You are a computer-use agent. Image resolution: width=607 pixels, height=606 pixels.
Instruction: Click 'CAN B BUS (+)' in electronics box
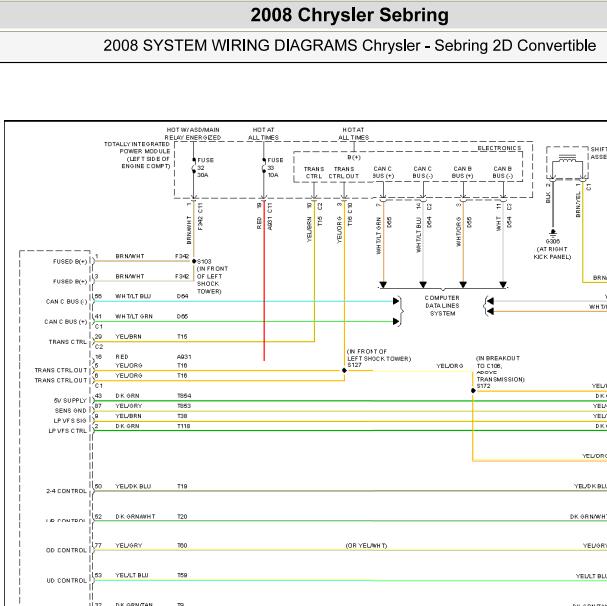click(463, 172)
